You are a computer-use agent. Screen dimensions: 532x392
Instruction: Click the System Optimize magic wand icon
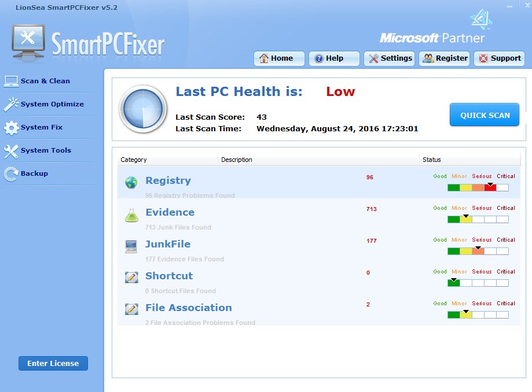tap(11, 104)
